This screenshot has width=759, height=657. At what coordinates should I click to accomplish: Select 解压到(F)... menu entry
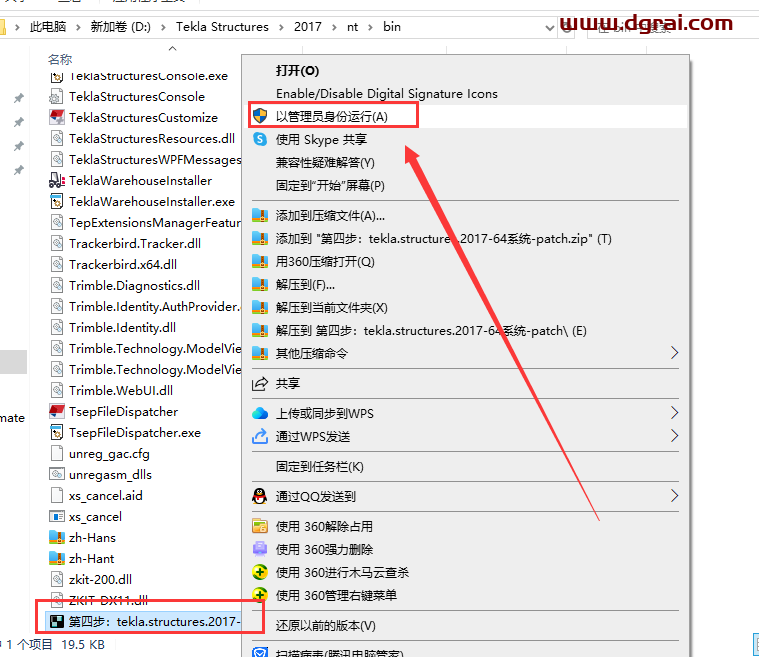point(305,285)
